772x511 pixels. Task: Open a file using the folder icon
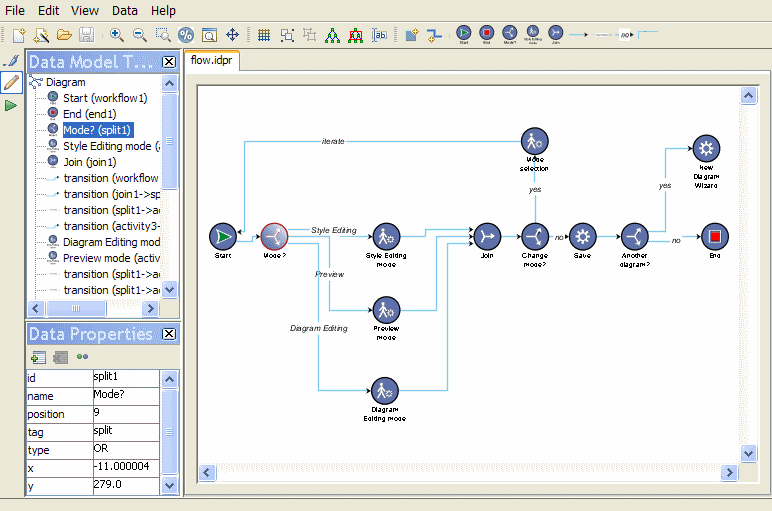pyautogui.click(x=64, y=35)
